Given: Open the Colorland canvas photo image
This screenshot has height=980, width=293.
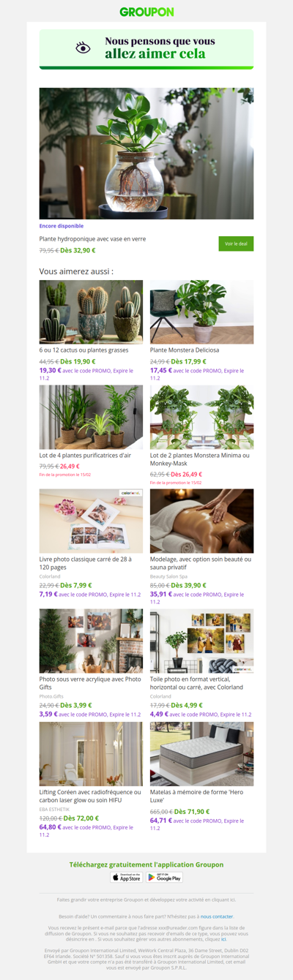Looking at the screenshot, I should (x=202, y=641).
